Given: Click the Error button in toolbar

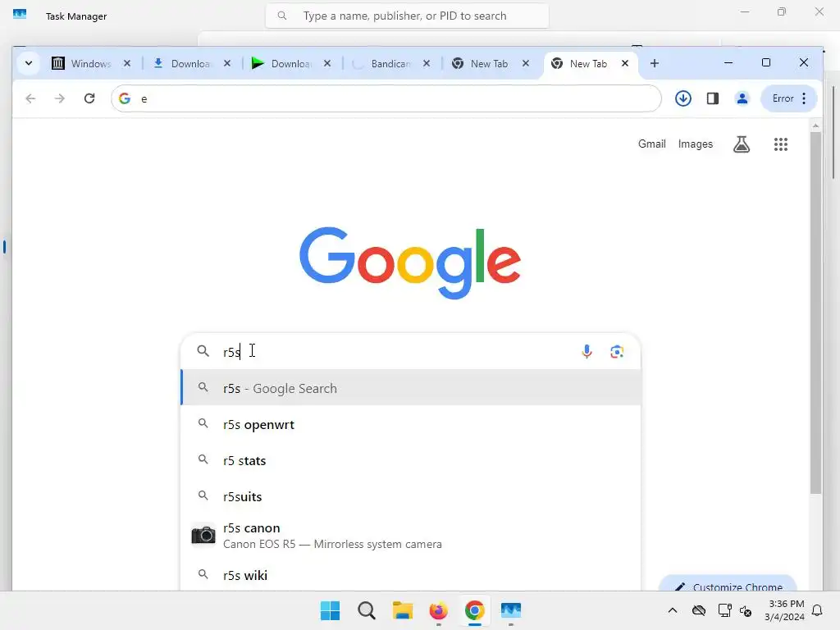Looking at the screenshot, I should click(x=783, y=98).
